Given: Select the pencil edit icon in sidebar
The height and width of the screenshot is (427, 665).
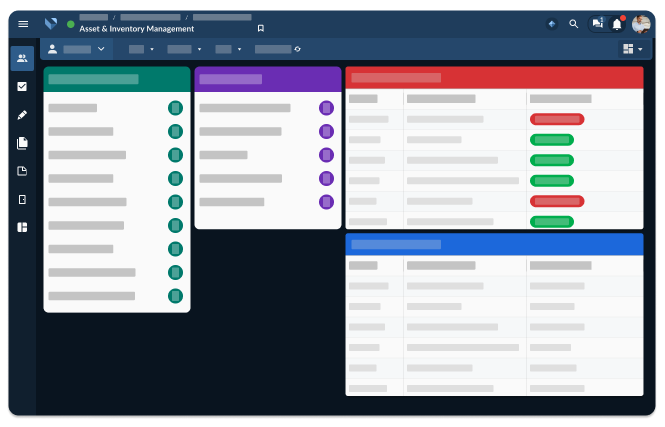Looking at the screenshot, I should 22,115.
